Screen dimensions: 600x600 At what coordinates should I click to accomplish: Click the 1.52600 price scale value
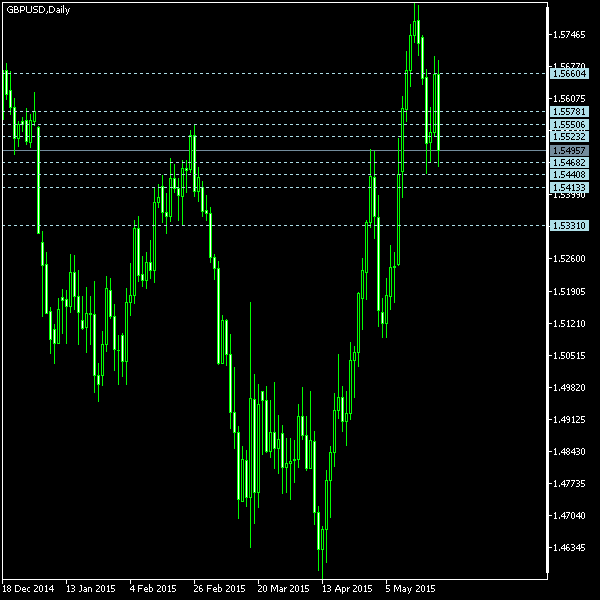(x=569, y=259)
